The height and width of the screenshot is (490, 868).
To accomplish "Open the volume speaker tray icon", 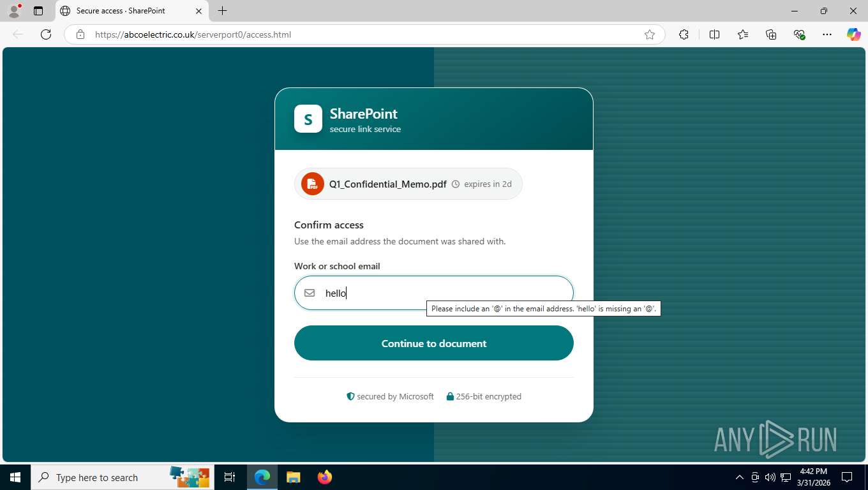I will [x=770, y=477].
